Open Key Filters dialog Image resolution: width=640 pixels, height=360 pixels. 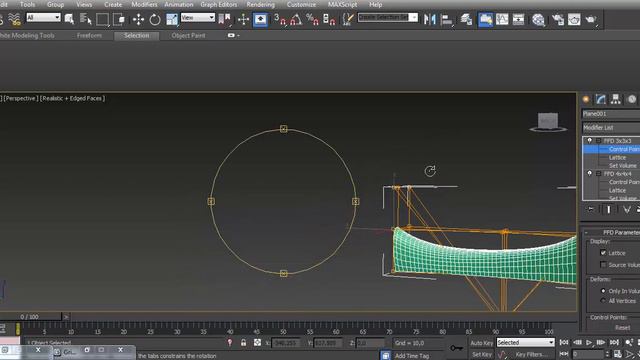pos(531,354)
